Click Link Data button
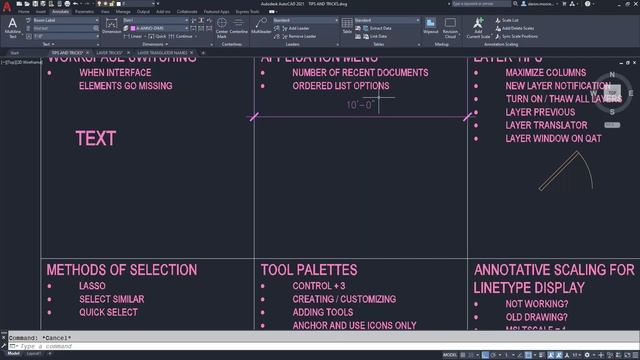The image size is (640, 360). (375, 36)
